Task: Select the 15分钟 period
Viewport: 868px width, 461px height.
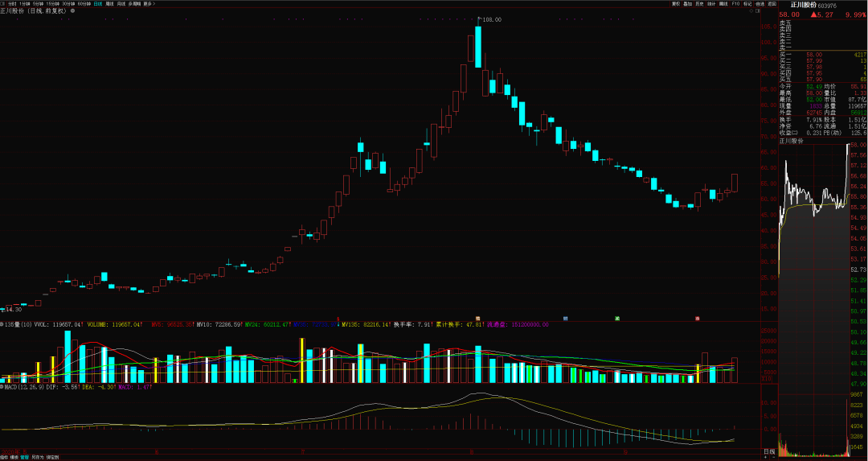Action: 52,4
